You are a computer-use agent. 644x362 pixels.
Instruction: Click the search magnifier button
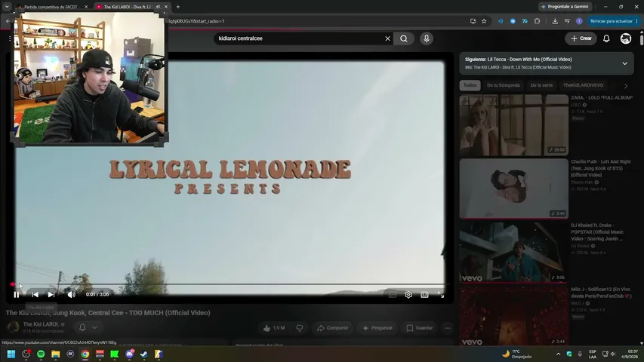tap(404, 38)
